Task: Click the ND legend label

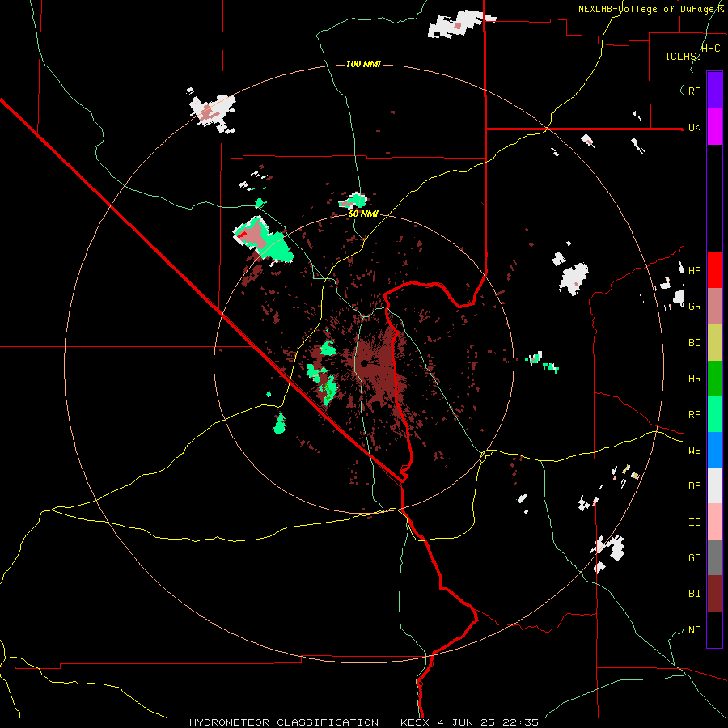Action: (x=694, y=630)
